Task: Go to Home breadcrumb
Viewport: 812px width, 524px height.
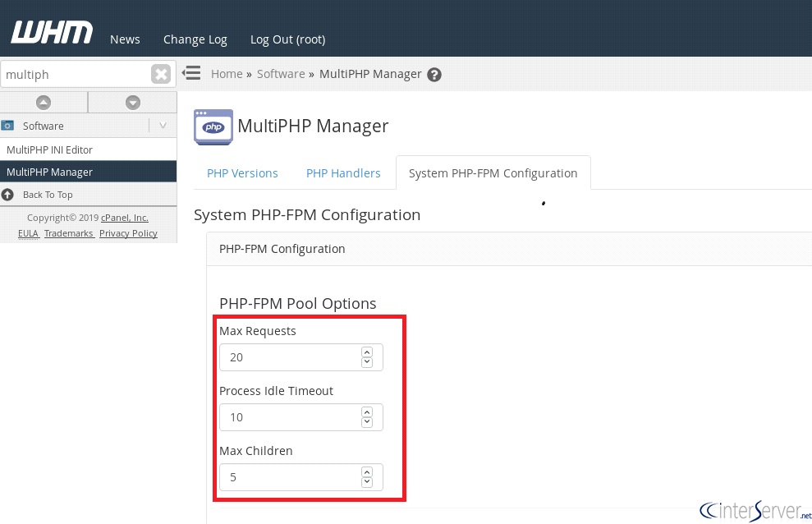Action: [227, 74]
